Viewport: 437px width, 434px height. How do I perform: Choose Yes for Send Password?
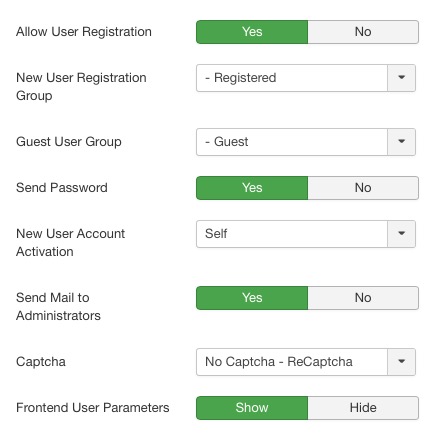(x=252, y=188)
